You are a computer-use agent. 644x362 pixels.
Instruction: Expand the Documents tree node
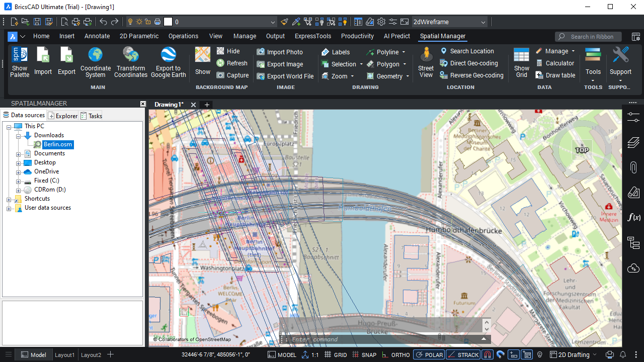click(x=19, y=154)
